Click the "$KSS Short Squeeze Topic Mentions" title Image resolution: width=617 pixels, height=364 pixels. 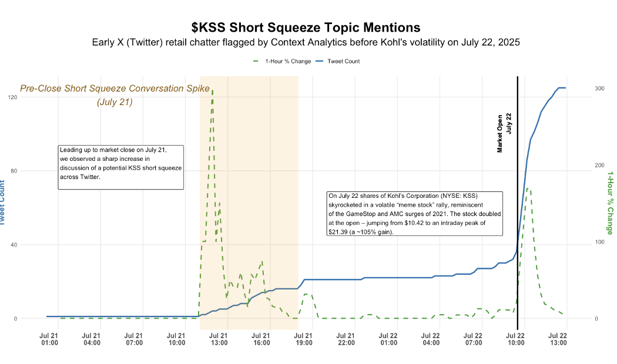[x=306, y=28]
